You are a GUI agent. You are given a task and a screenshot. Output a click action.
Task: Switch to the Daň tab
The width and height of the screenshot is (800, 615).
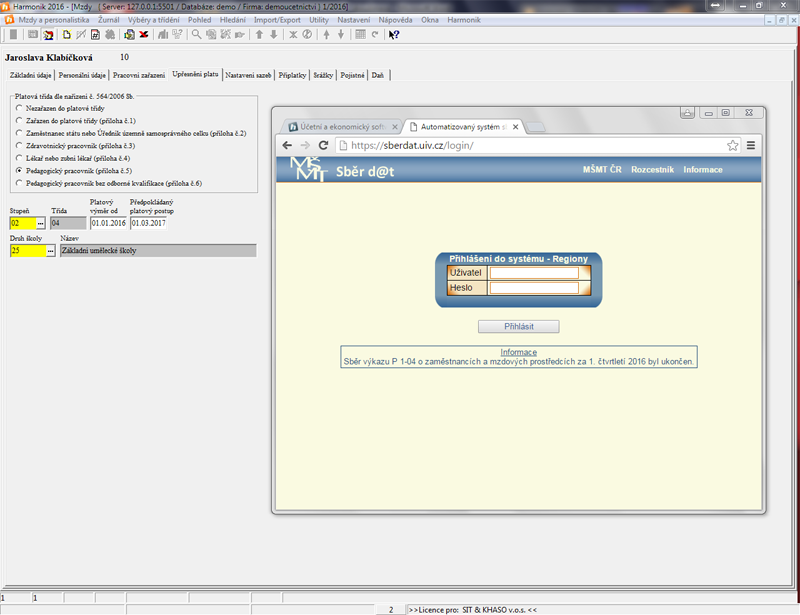[378, 75]
